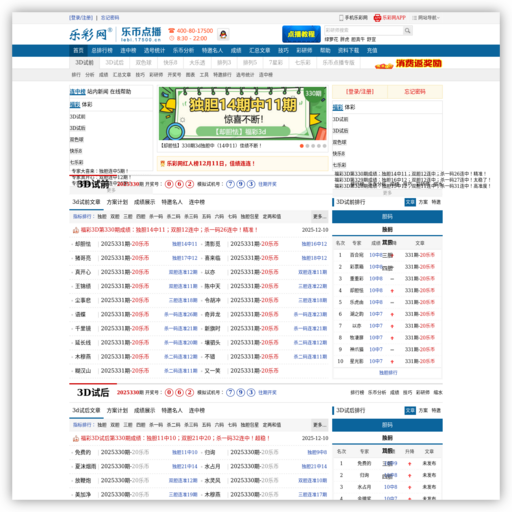Select 3d试前文章 tab
Viewport: 512px width, 512px height.
pos(86,202)
